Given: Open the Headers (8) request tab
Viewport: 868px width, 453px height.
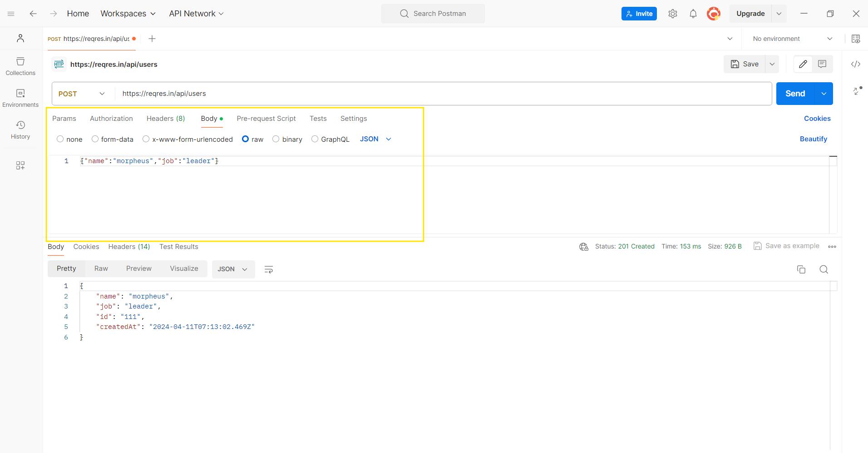Looking at the screenshot, I should point(166,119).
